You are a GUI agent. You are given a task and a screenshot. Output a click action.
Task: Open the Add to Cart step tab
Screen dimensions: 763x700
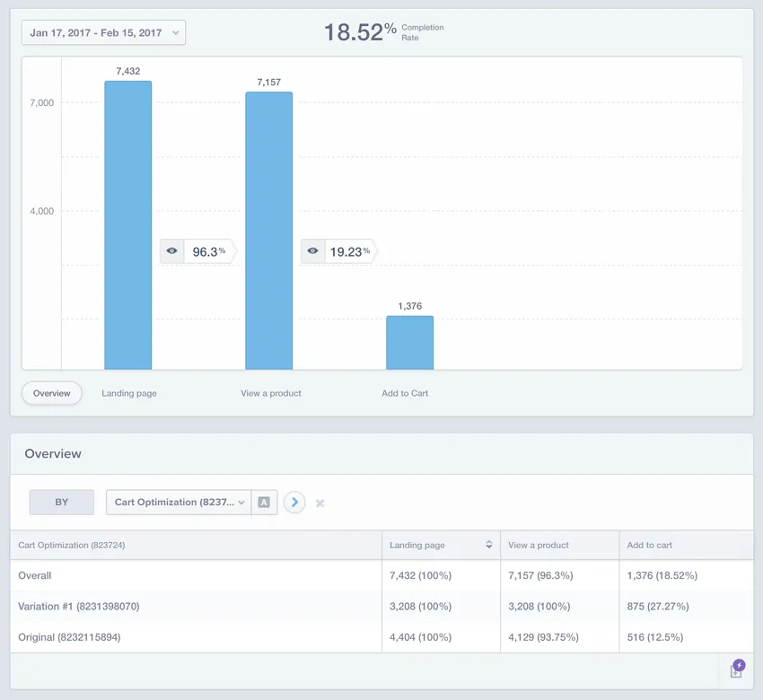[x=405, y=393]
